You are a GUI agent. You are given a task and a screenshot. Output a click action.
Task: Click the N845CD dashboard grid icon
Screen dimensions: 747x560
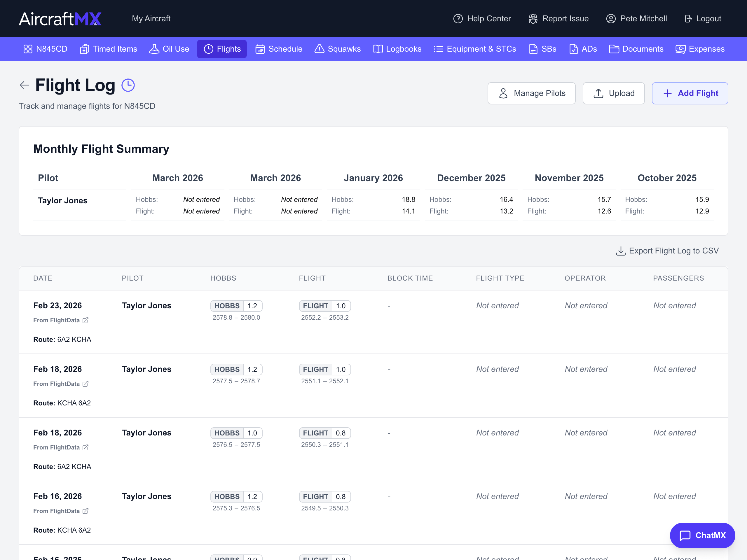[x=28, y=49]
